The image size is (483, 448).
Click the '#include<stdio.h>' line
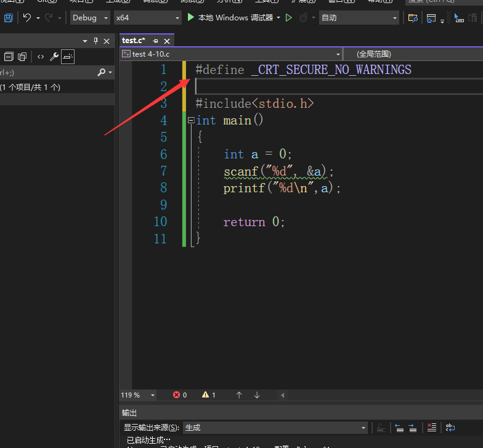[254, 104]
